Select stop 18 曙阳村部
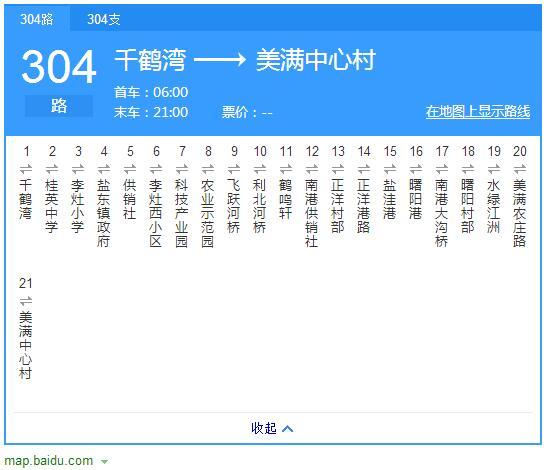555x470 pixels. tap(468, 206)
